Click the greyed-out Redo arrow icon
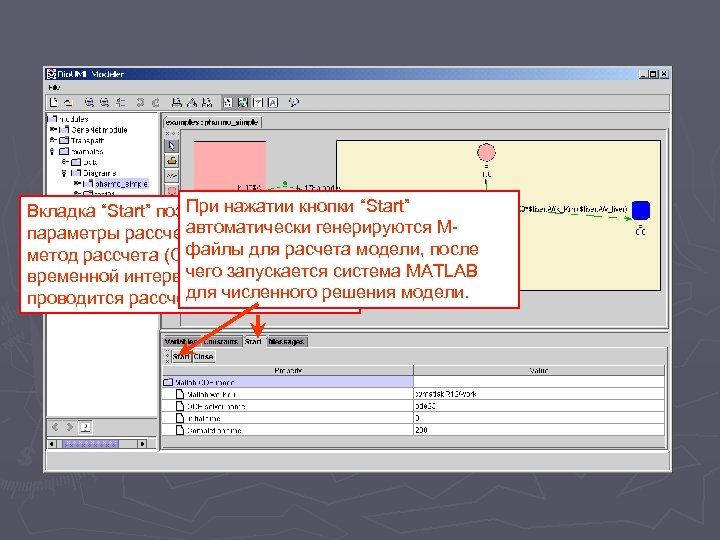Viewport: 720px width, 540px height. (x=156, y=102)
